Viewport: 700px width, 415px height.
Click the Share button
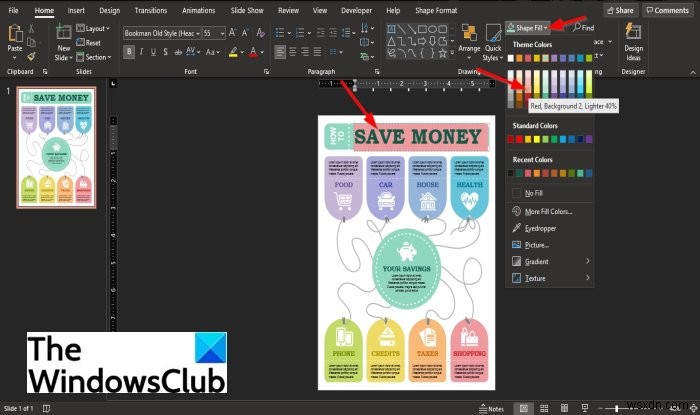click(x=620, y=10)
